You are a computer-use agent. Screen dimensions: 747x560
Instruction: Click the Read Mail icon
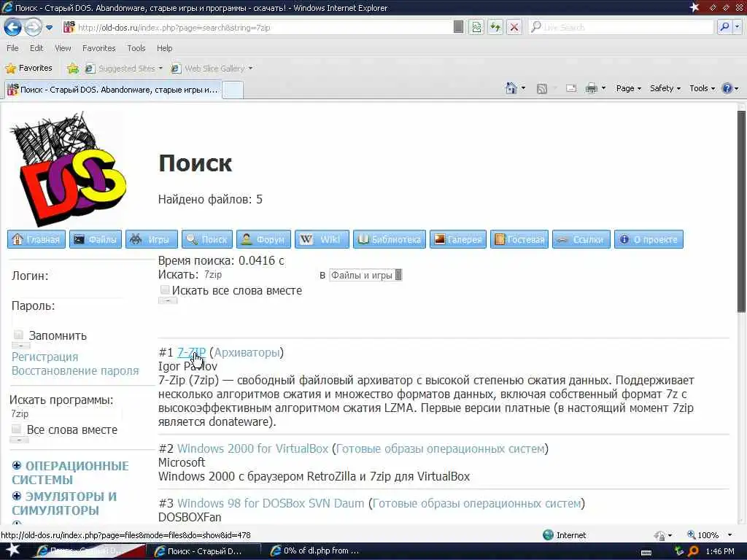[571, 88]
